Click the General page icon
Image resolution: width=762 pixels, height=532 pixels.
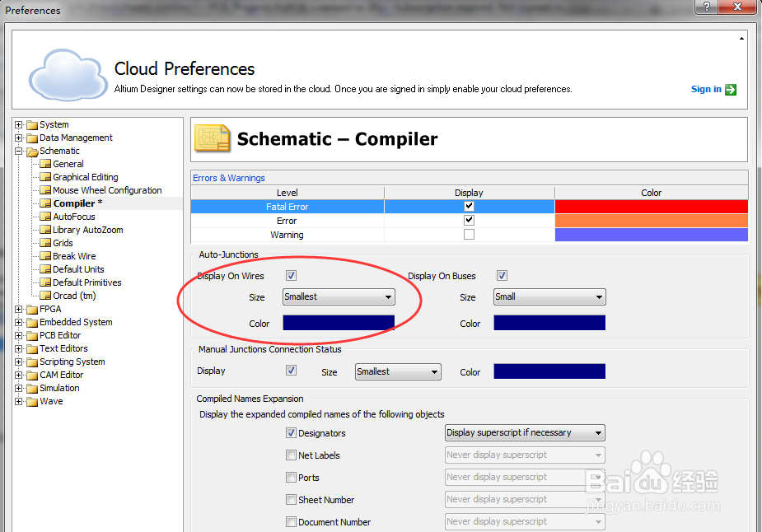click(x=45, y=164)
